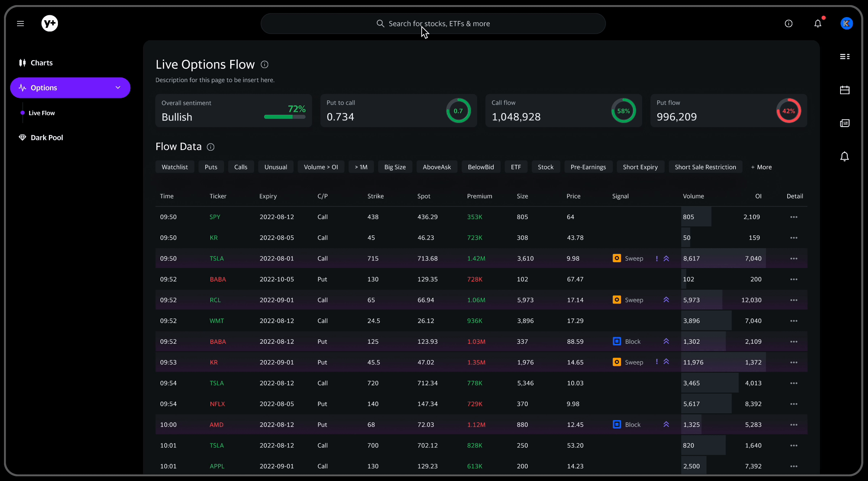
Task: Focus the stock search field
Action: click(433, 24)
